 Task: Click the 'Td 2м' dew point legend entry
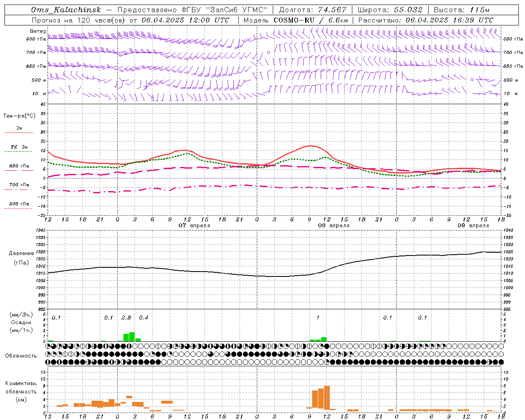tap(19, 147)
